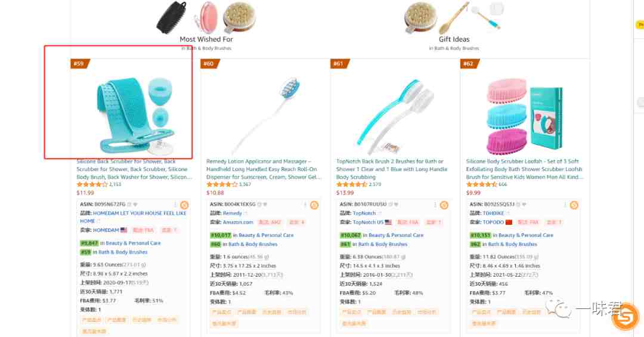This screenshot has height=337, width=644.
Task: Open the three-dot menu on HOMEDAM card
Action: (x=175, y=205)
